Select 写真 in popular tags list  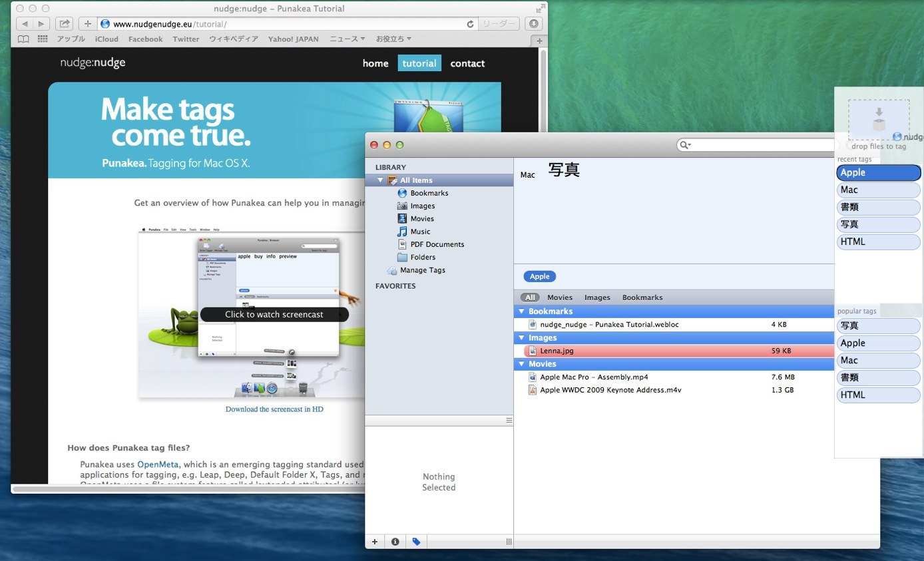click(879, 325)
